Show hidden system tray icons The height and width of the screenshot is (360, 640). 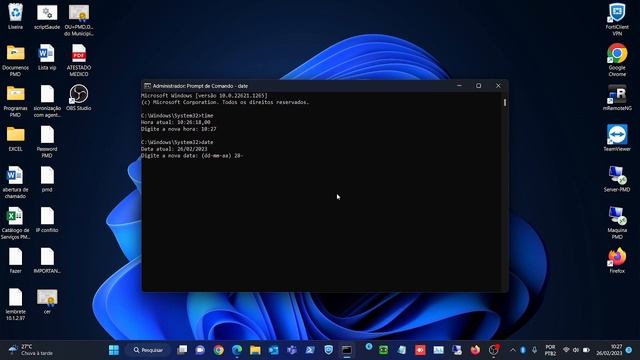[x=513, y=350]
